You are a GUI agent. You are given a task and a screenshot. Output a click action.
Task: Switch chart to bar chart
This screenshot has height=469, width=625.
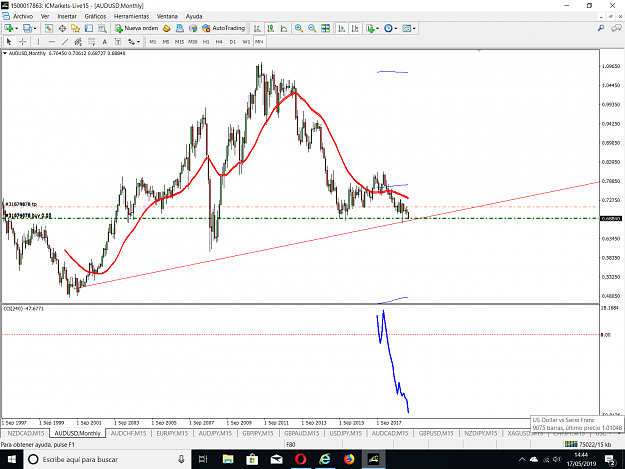point(257,28)
